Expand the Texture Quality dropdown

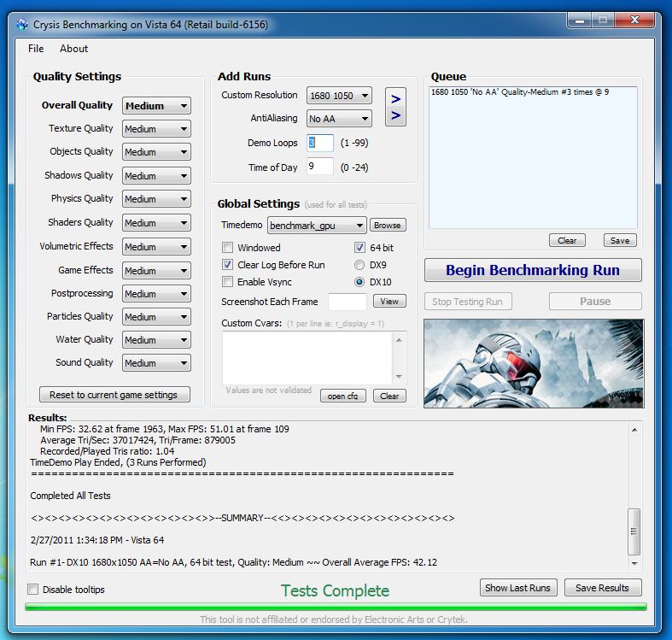(x=156, y=129)
